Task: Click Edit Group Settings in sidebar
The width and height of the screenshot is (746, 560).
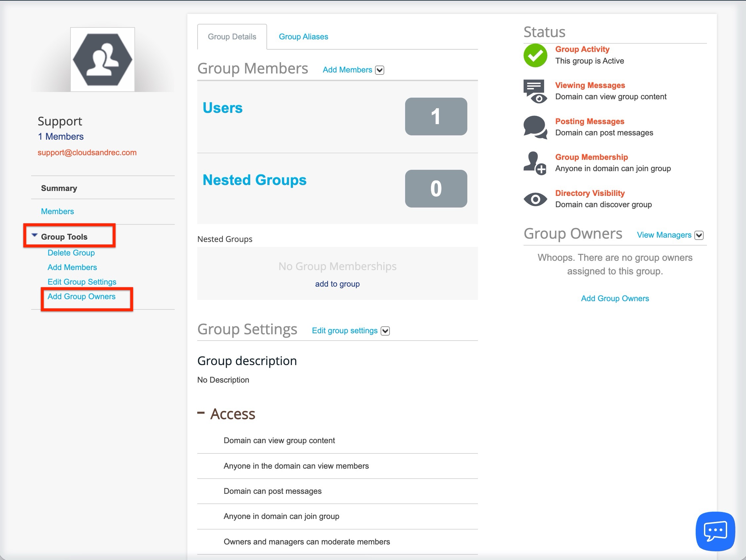Action: (82, 282)
